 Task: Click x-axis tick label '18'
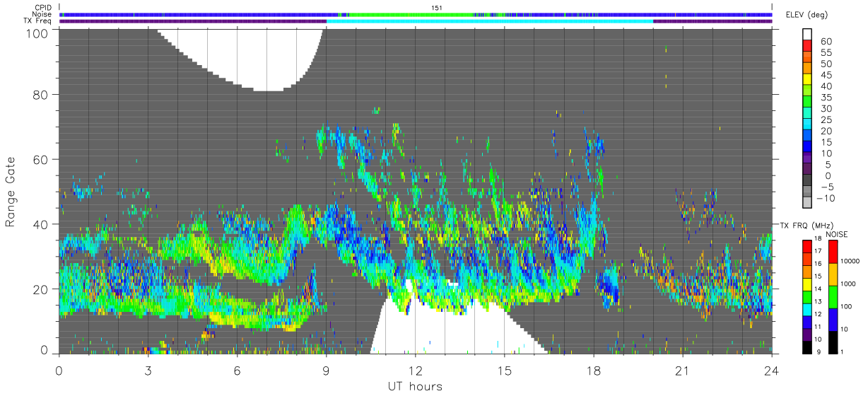(593, 370)
